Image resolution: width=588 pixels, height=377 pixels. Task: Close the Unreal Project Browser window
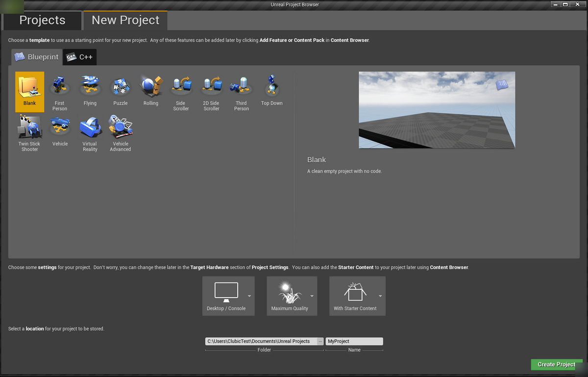(578, 4)
